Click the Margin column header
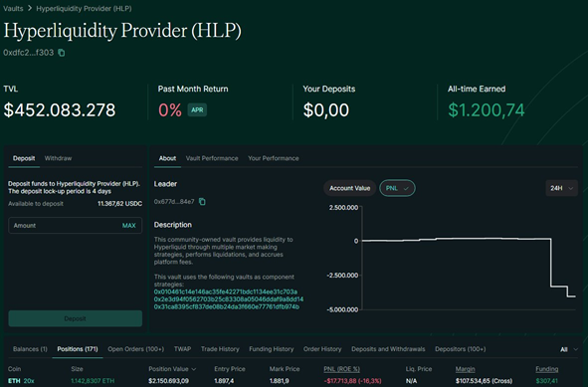This screenshot has height=387, width=588. 465,369
